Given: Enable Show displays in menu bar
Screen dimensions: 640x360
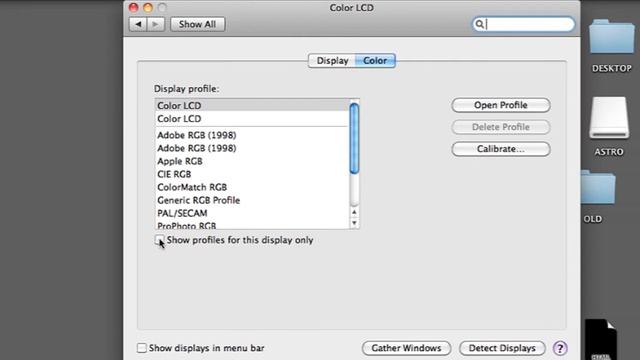Looking at the screenshot, I should tap(142, 348).
